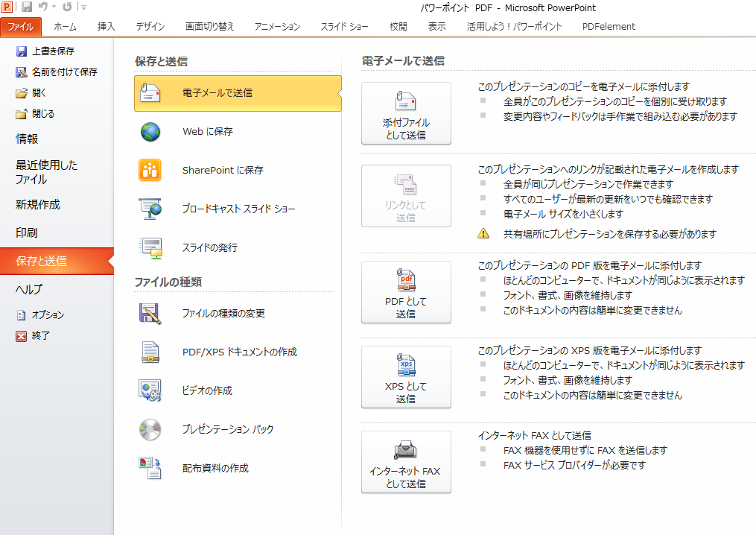Click the XPS として送信 button
Image resolution: width=756 pixels, height=535 pixels.
pos(406,377)
